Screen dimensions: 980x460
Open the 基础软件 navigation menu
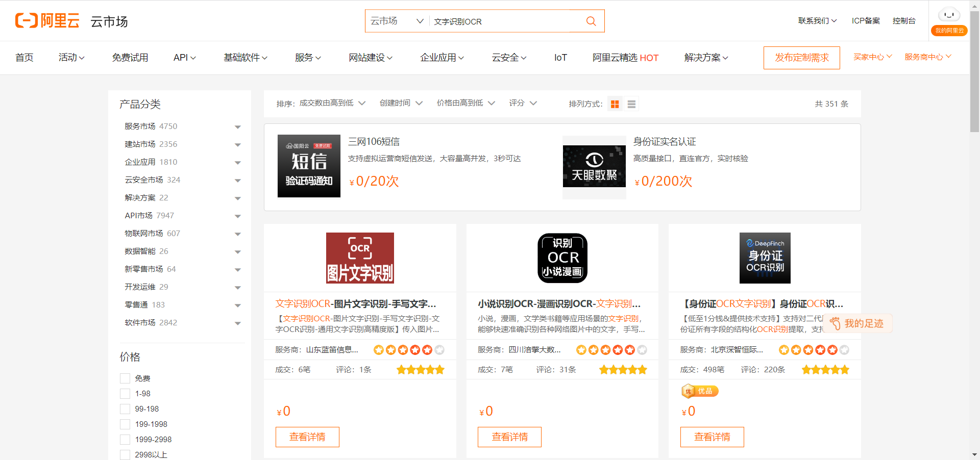click(x=246, y=58)
